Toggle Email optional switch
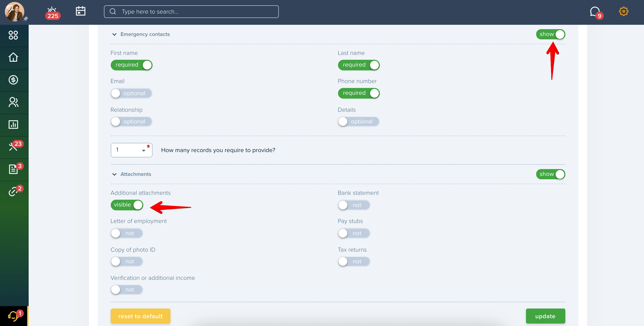The image size is (644, 326). (x=132, y=93)
